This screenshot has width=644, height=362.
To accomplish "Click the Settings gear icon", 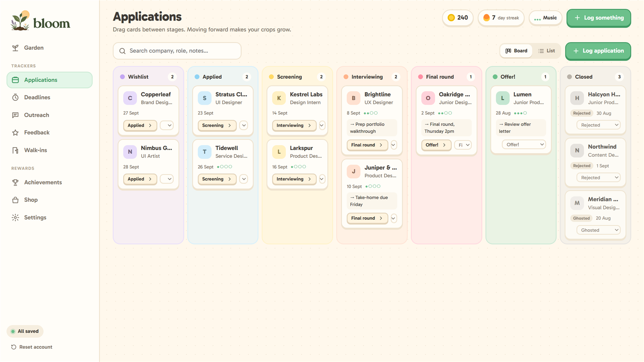I will point(15,218).
